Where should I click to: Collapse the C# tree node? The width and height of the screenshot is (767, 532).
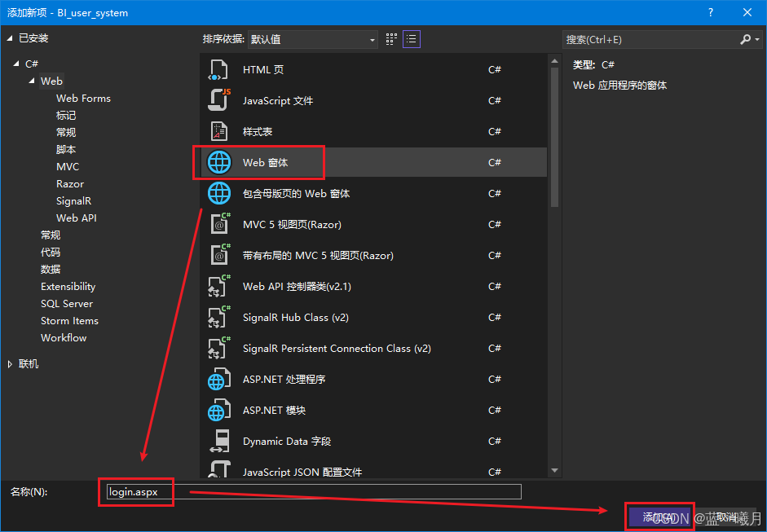click(16, 64)
